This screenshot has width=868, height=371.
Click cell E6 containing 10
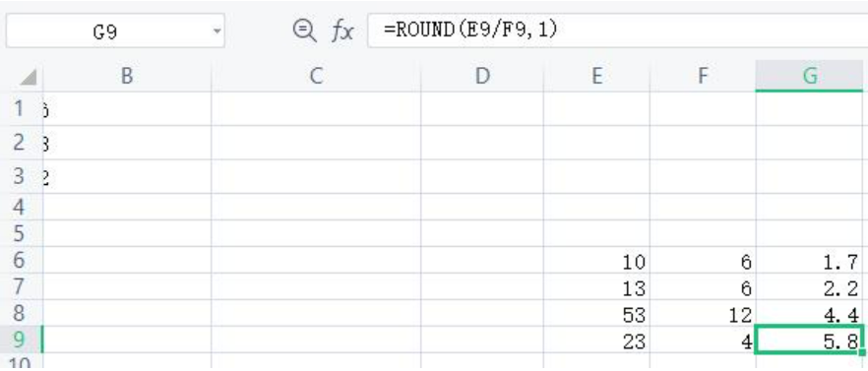coord(596,260)
